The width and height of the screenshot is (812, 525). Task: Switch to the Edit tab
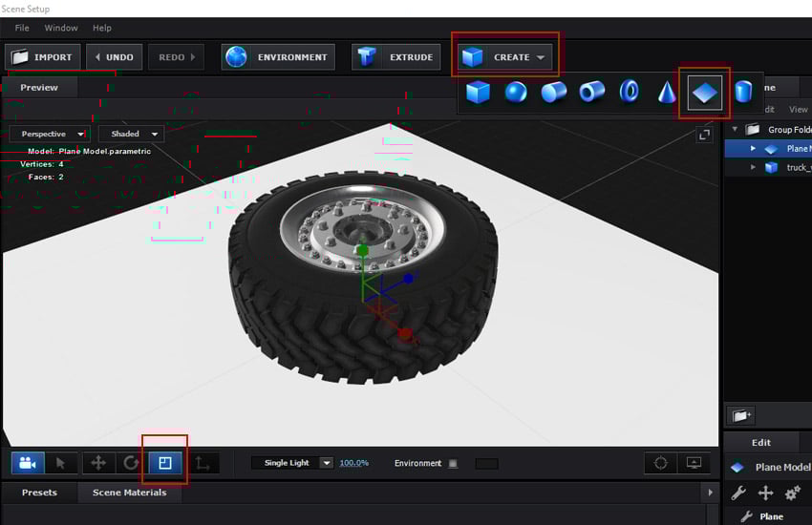tap(760, 443)
